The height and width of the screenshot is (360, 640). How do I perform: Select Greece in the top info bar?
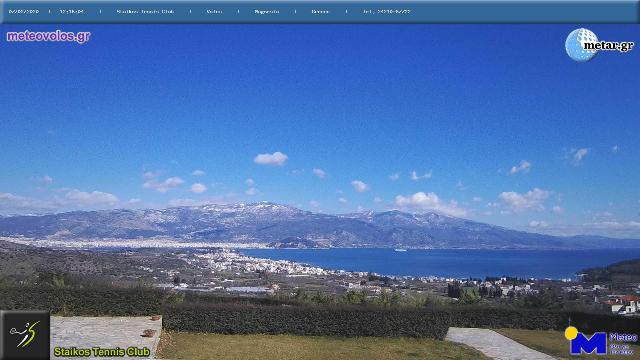[320, 11]
